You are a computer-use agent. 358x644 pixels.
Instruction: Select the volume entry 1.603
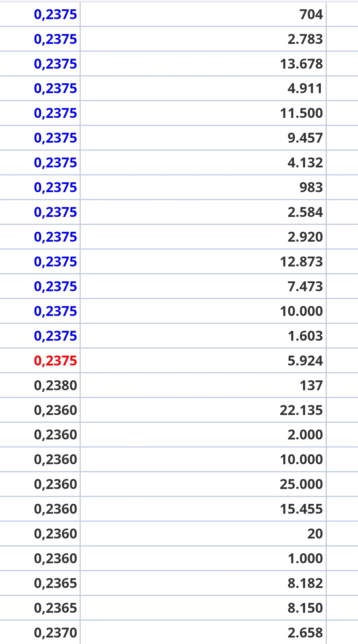pos(305,336)
